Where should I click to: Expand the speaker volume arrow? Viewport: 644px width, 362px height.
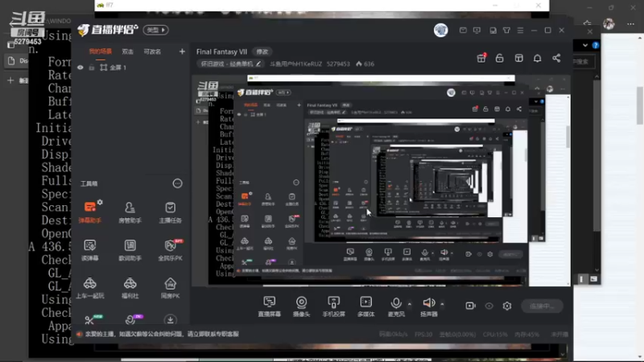442,304
